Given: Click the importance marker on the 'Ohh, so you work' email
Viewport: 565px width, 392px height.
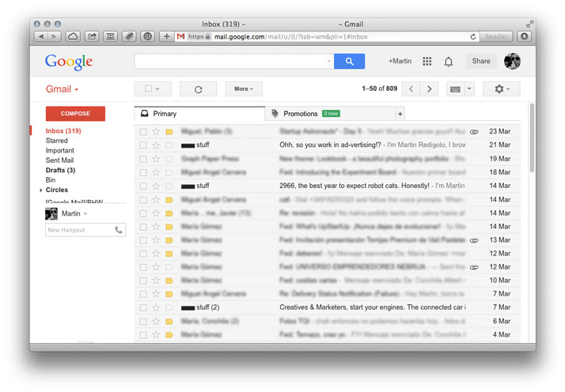Looking at the screenshot, I should click(x=169, y=145).
